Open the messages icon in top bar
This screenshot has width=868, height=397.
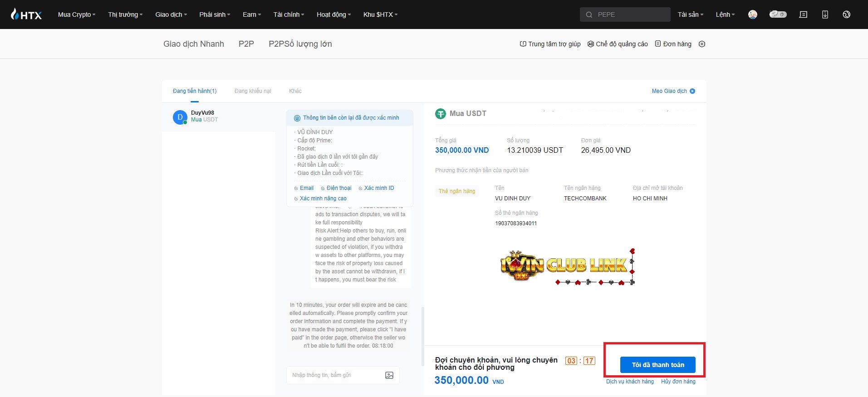[803, 15]
